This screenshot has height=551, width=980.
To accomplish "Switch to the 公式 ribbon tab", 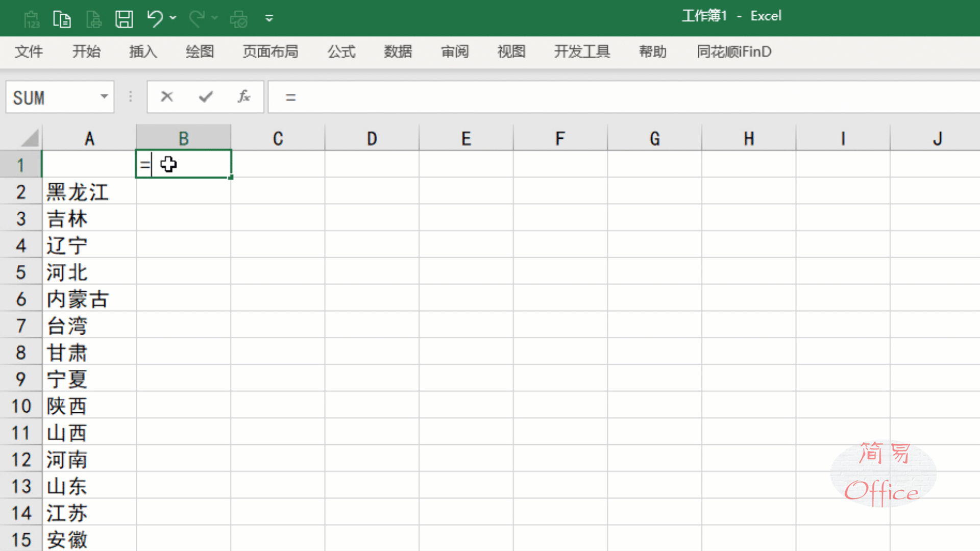I will (x=341, y=52).
